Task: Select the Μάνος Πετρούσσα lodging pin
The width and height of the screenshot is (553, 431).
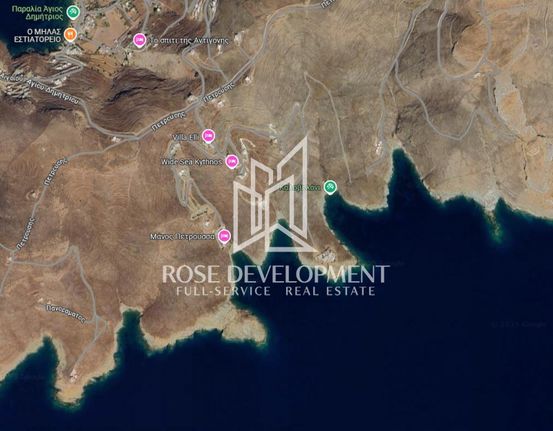Action: tap(224, 236)
